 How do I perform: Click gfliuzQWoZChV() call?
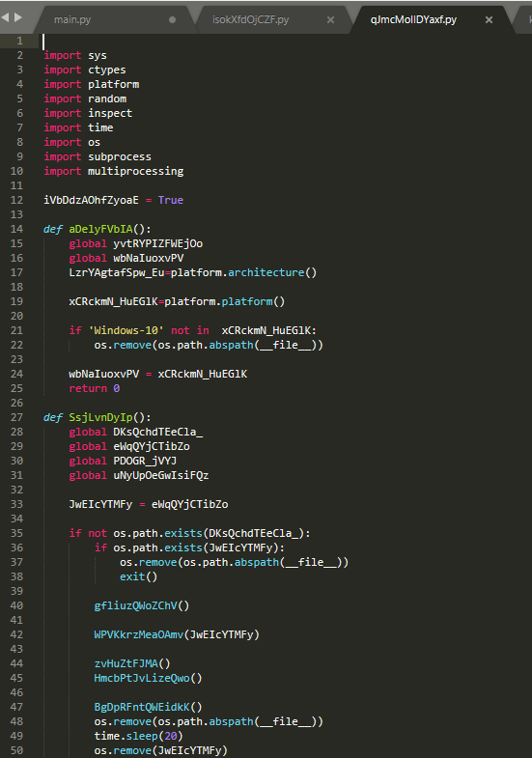[142, 605]
